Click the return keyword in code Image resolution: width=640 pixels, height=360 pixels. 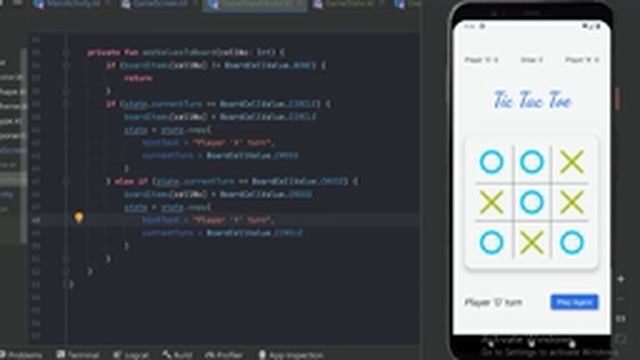click(138, 78)
